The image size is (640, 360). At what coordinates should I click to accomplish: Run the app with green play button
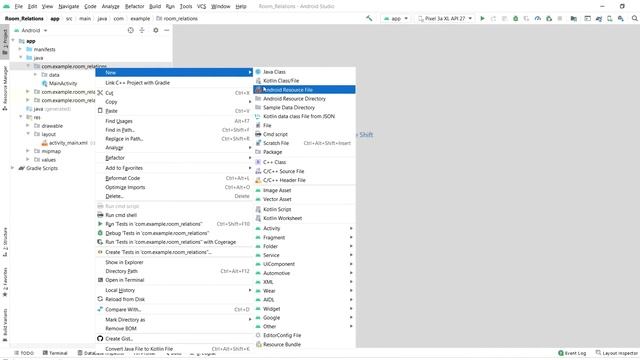pos(482,18)
